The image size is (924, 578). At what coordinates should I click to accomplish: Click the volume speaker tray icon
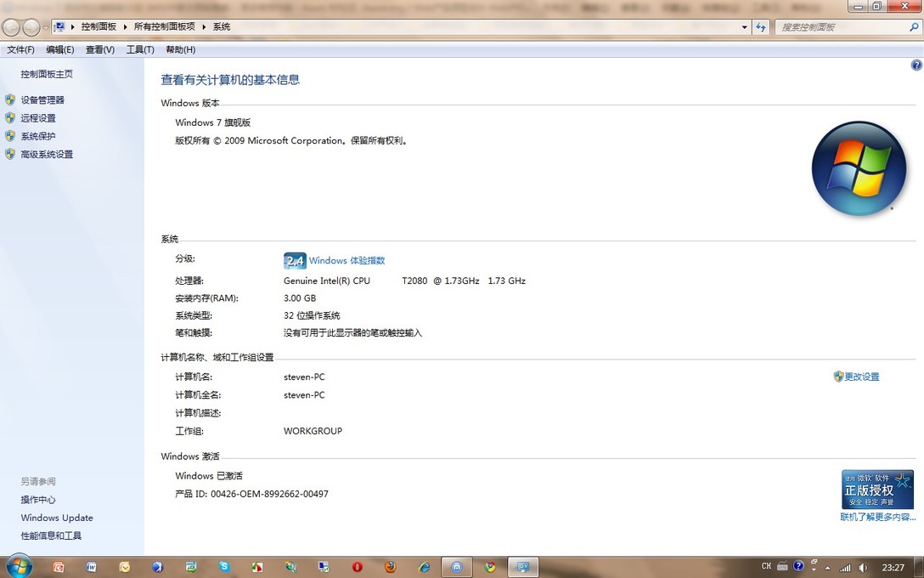click(x=864, y=568)
